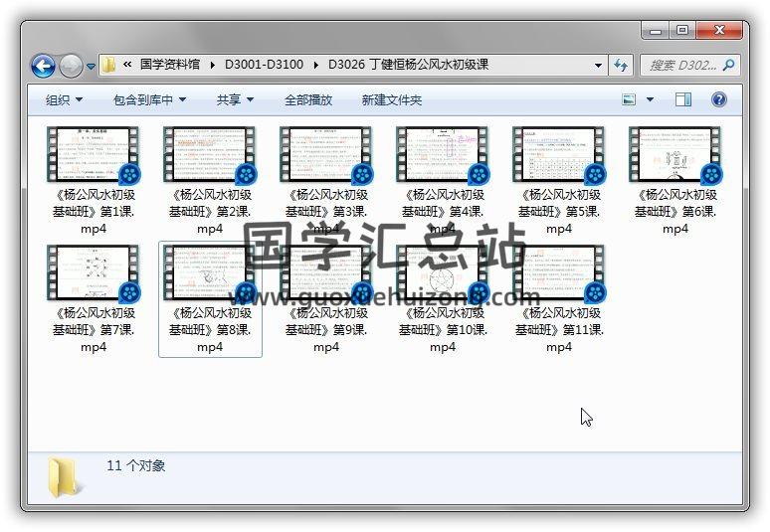Select D3001-D3100 in the address path
The width and height of the screenshot is (770, 532).
click(265, 65)
